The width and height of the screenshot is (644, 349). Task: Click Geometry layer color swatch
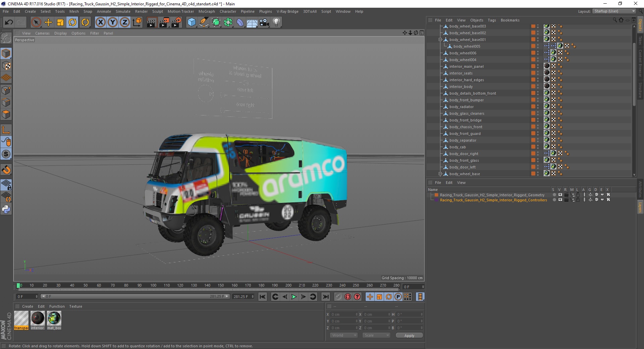[x=436, y=195]
